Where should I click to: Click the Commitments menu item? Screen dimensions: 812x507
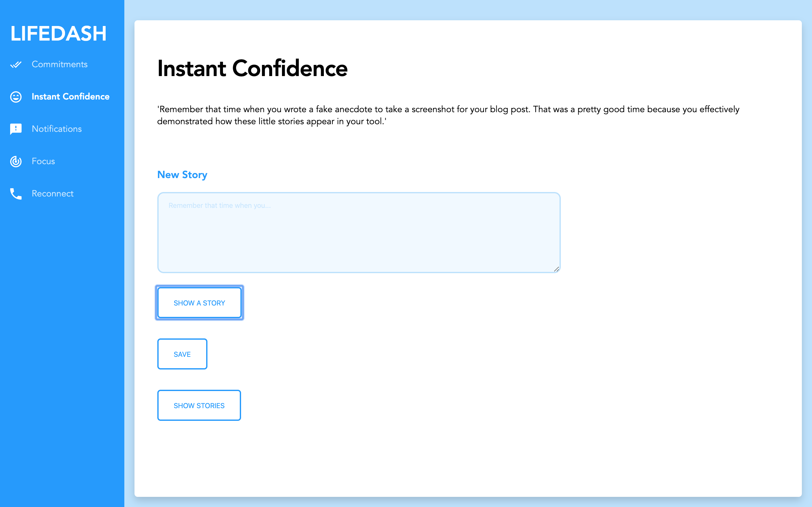tap(60, 64)
